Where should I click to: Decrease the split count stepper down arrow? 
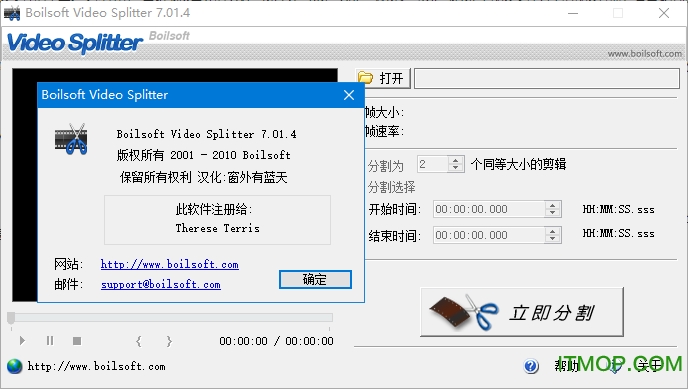(x=456, y=168)
